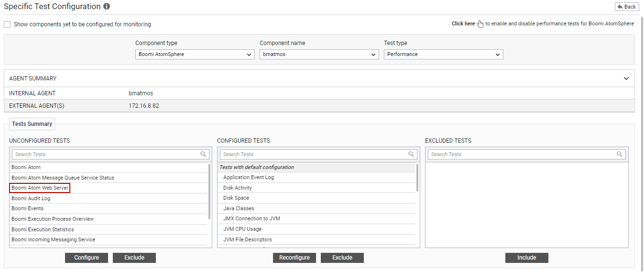Click the page vertical scrollbar
This screenshot has height=272, width=644.
642,144
